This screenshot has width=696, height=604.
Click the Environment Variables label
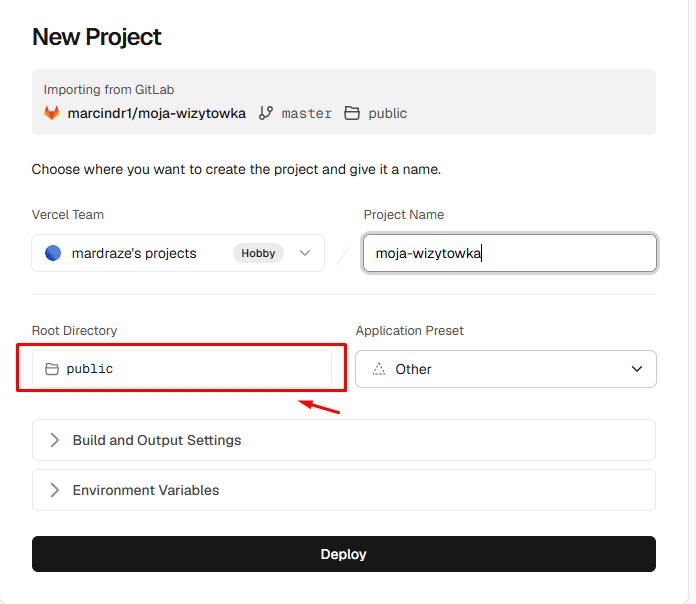(146, 490)
